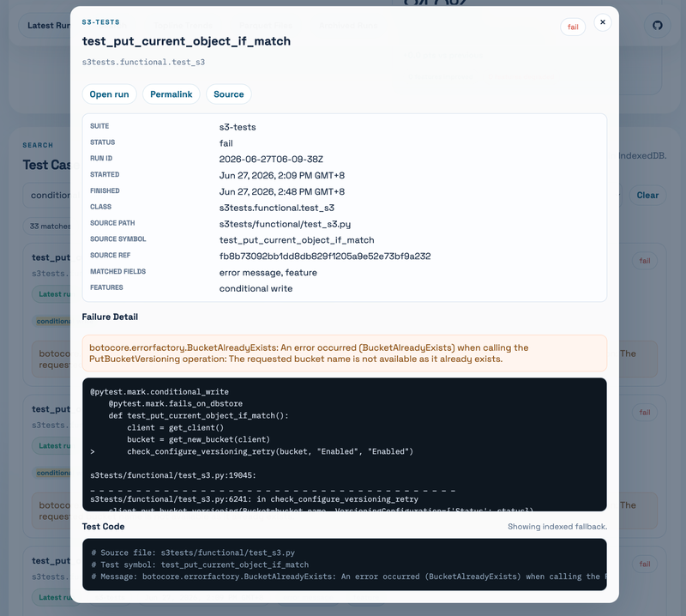
Task: Select the run ID value 2026-06-27T06-09-38Z
Action: click(271, 160)
